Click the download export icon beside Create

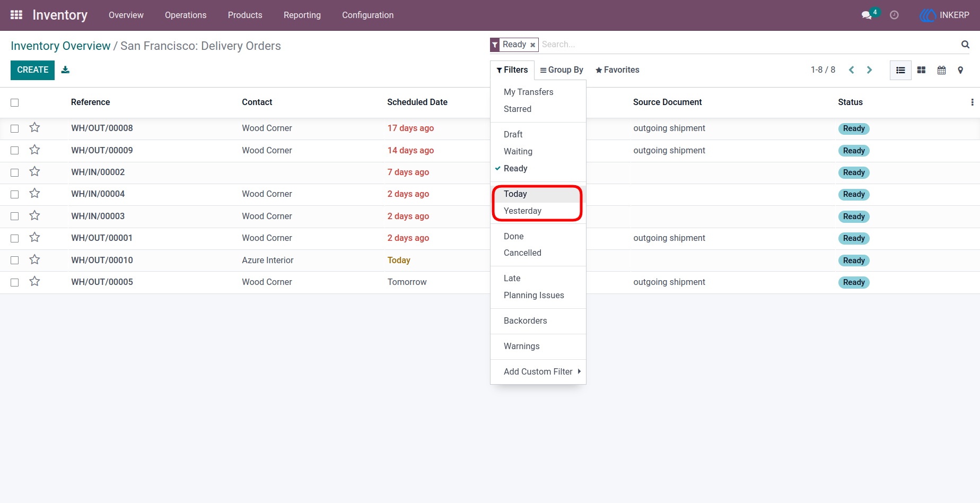pyautogui.click(x=65, y=70)
